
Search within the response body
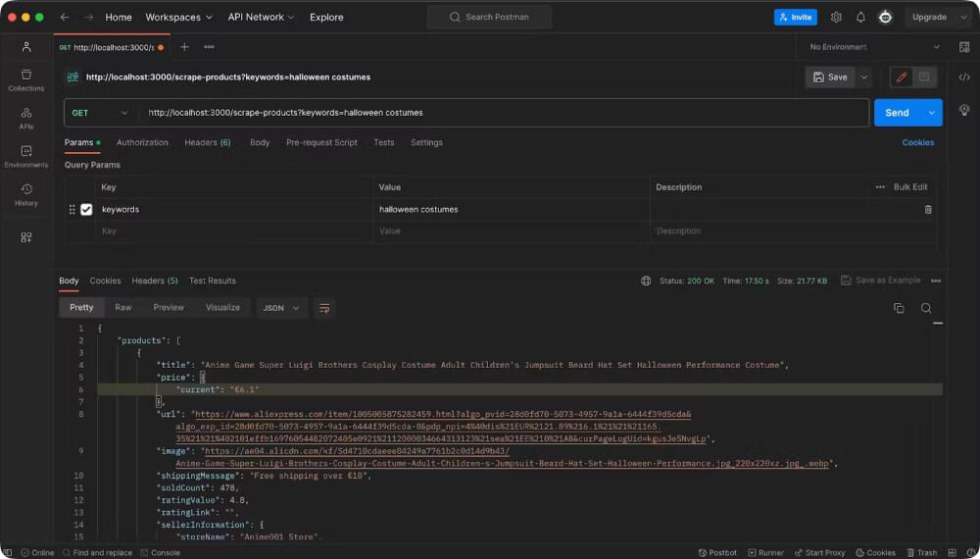pos(926,308)
